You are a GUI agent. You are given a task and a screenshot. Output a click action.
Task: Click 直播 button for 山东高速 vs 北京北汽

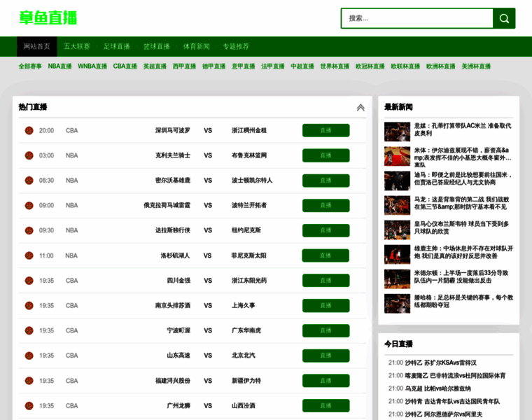pos(325,356)
